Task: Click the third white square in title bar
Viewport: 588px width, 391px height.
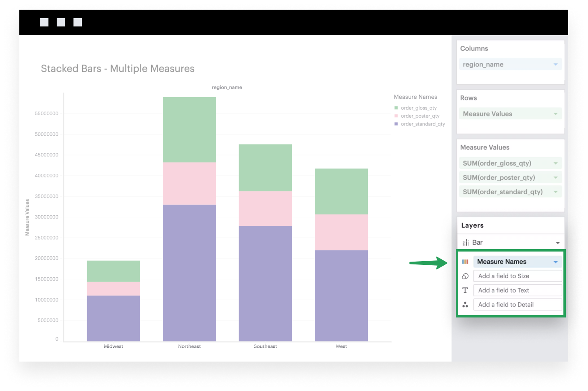Action: (78, 22)
